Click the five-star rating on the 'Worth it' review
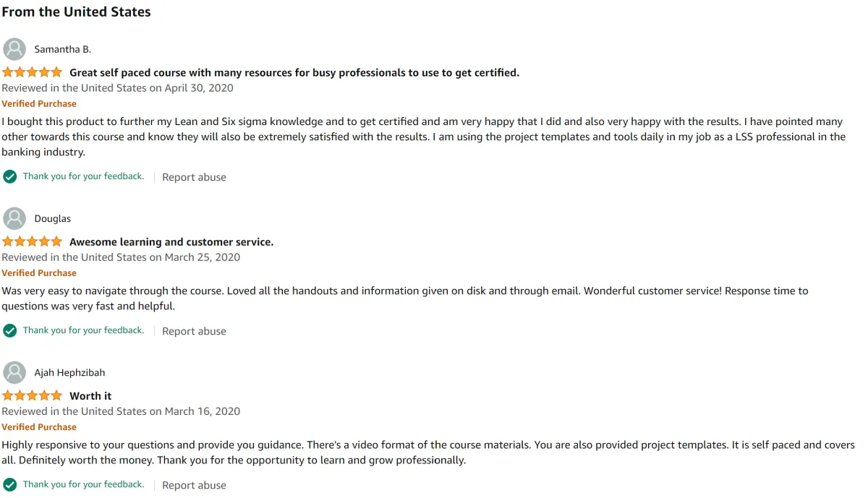This screenshot has width=868, height=498. 33,395
